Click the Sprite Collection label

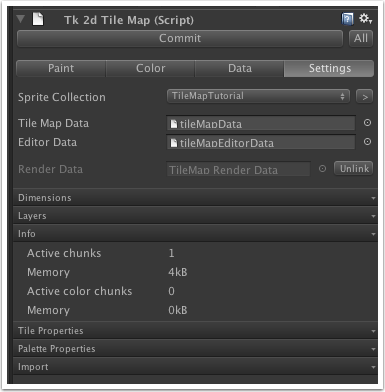click(62, 97)
